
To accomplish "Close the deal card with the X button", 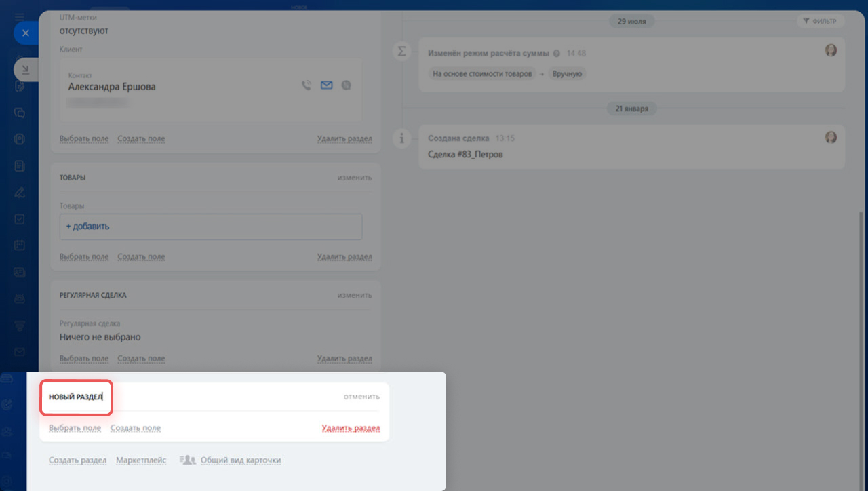I will point(26,33).
